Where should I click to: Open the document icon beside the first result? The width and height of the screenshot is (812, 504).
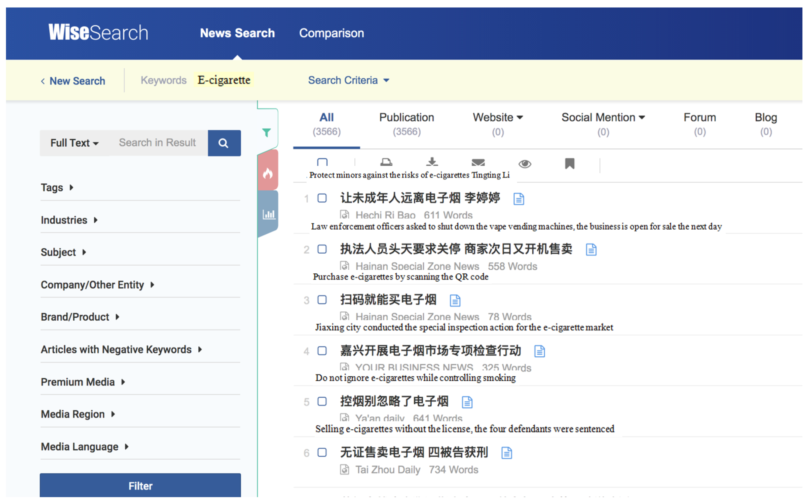pos(519,199)
